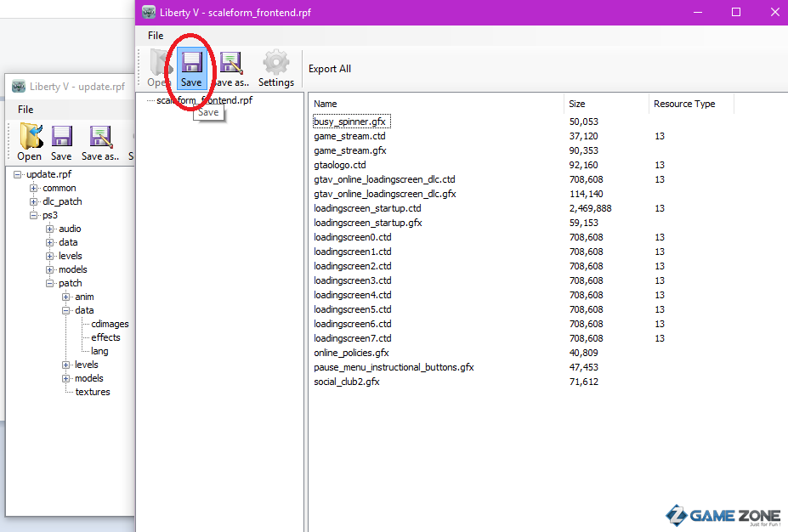Select file gtaologo.ctd
This screenshot has height=532, width=788.
point(340,165)
